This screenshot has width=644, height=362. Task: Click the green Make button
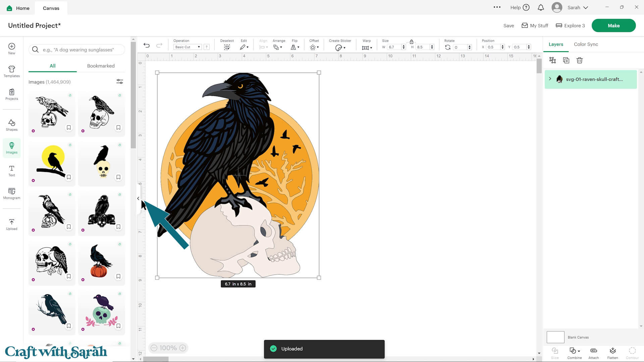click(x=613, y=25)
